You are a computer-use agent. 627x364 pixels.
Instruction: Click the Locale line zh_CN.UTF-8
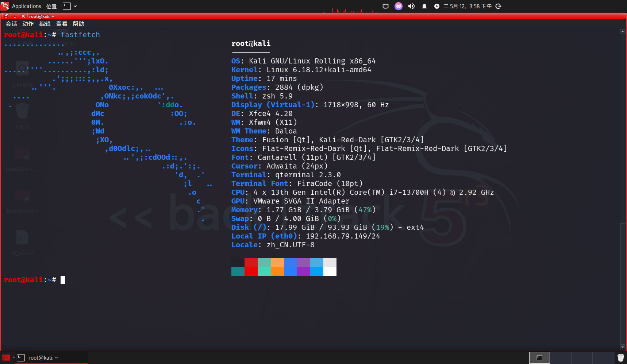pyautogui.click(x=273, y=245)
